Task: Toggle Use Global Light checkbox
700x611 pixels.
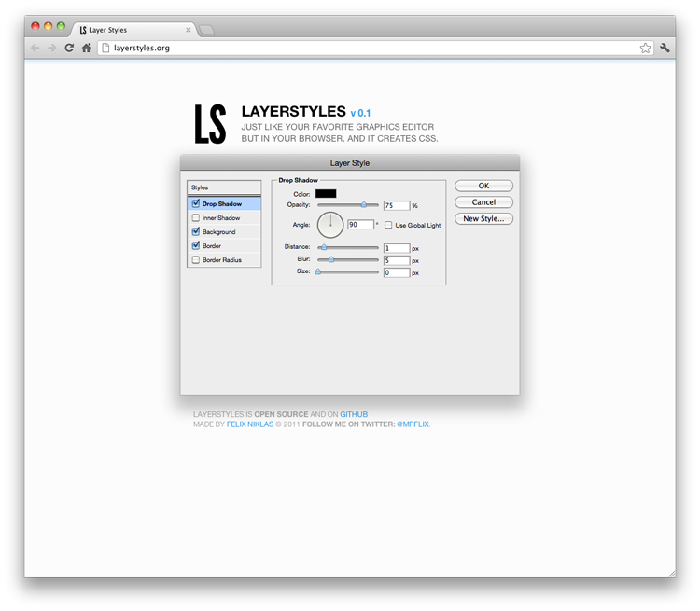Action: [x=388, y=225]
